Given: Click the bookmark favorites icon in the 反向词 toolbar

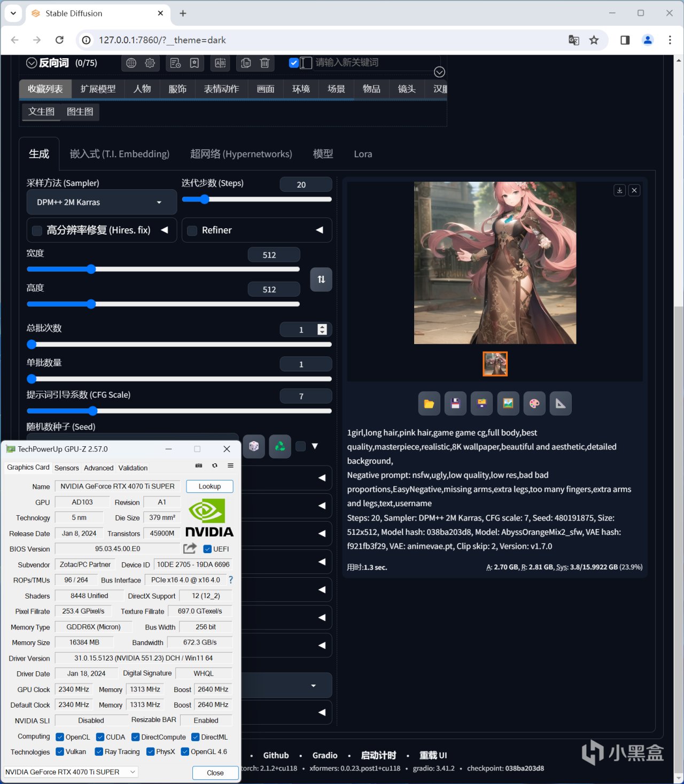Looking at the screenshot, I should point(195,63).
